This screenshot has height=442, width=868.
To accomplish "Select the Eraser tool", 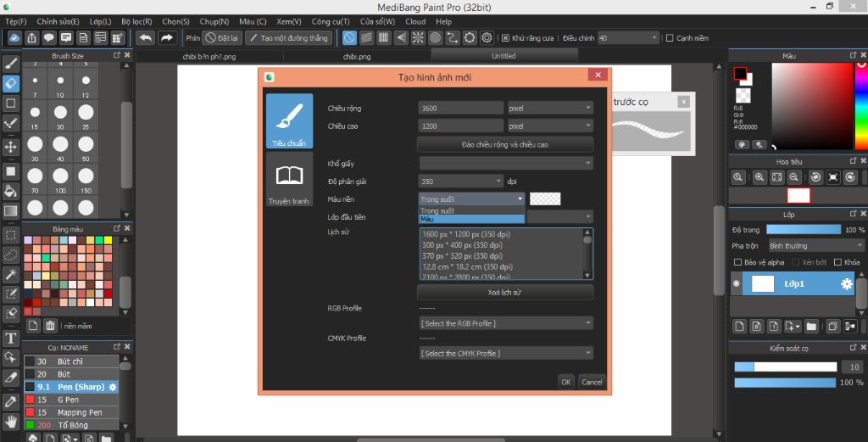I will tap(10, 83).
